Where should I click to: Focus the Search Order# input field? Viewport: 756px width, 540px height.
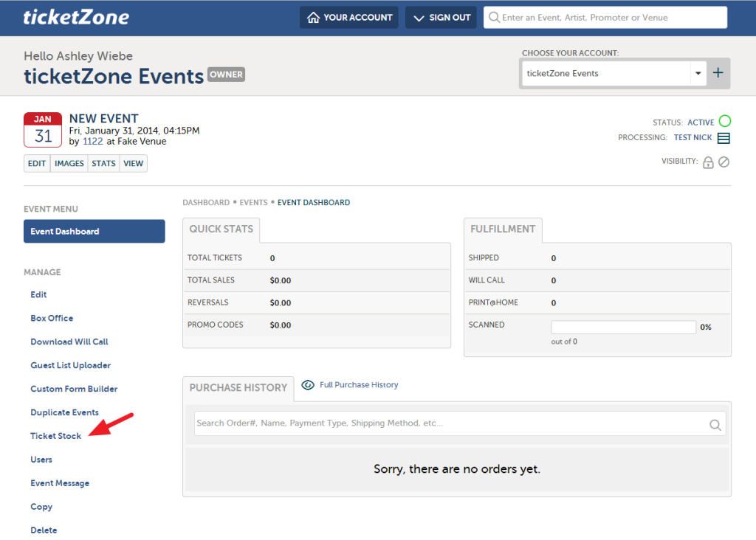459,423
